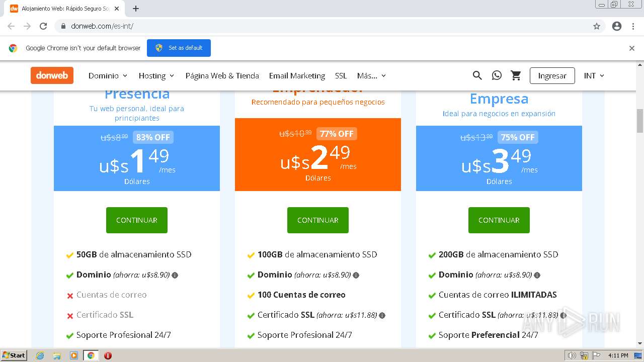
Task: Click the 77% OFF badge
Action: [337, 134]
